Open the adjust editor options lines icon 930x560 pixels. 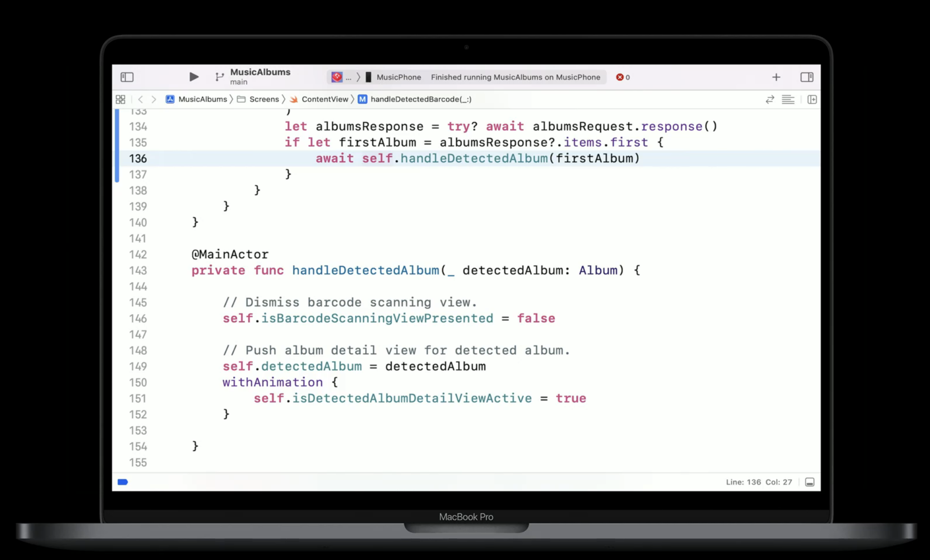coord(788,99)
